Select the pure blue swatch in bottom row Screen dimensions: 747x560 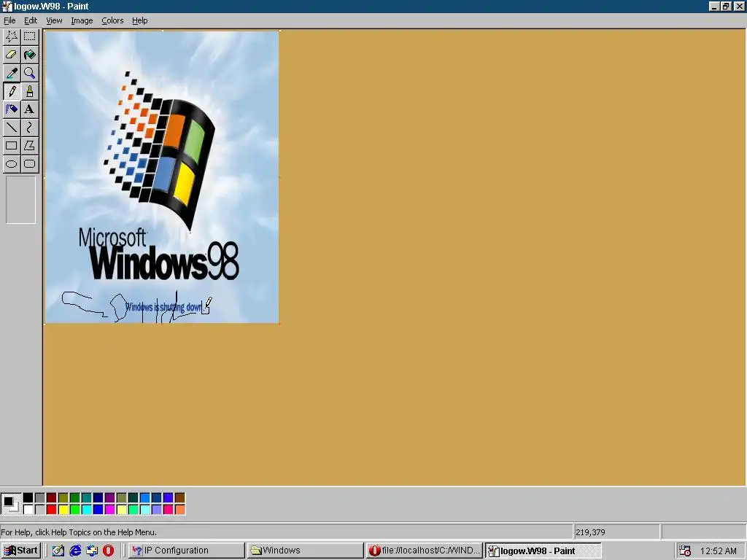click(98, 509)
